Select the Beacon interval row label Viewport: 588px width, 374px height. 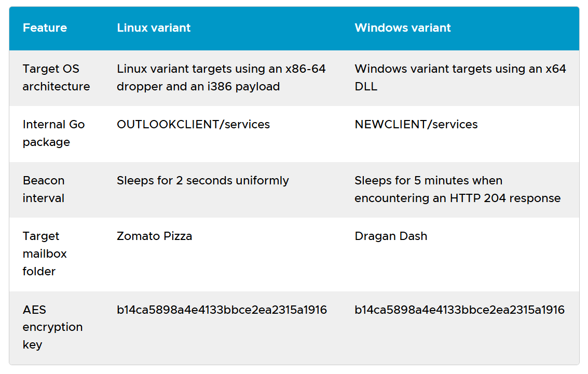point(44,189)
